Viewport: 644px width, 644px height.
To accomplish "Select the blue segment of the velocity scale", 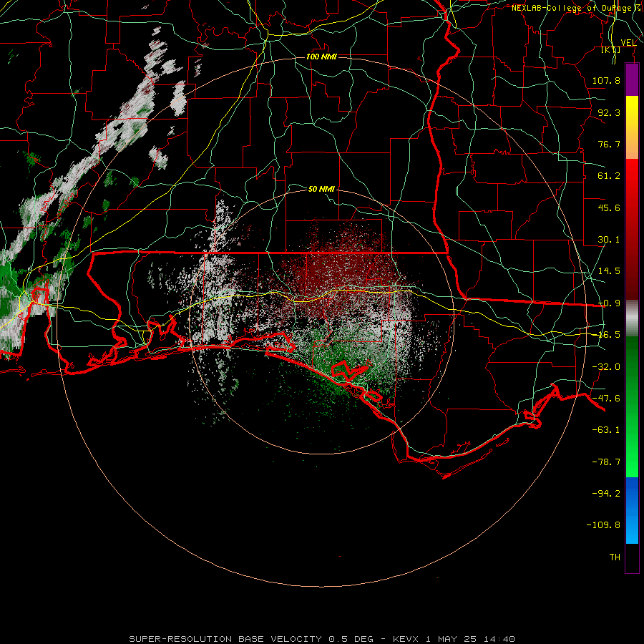I will pos(632,510).
